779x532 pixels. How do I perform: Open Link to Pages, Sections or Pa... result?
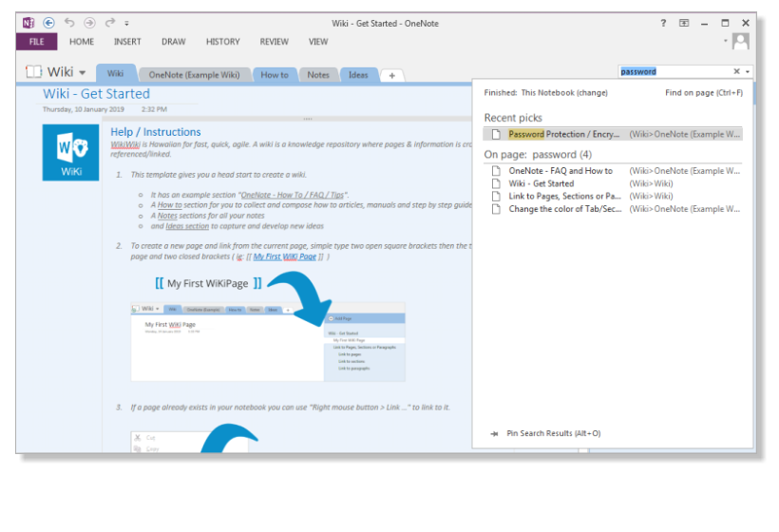click(613, 197)
